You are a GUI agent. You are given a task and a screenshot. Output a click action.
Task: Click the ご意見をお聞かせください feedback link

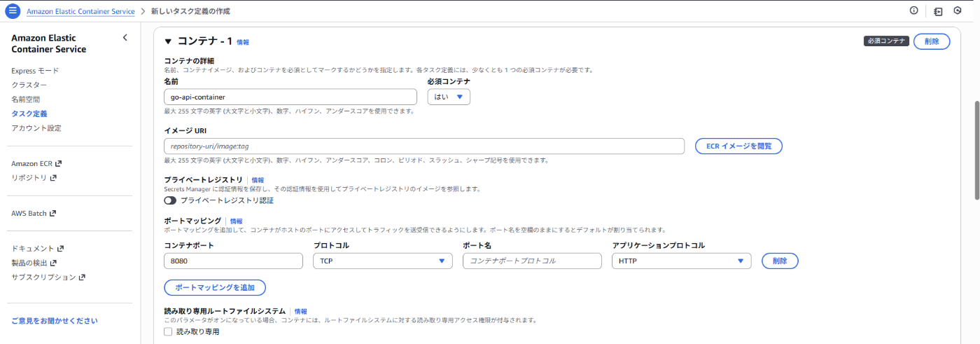click(x=55, y=321)
